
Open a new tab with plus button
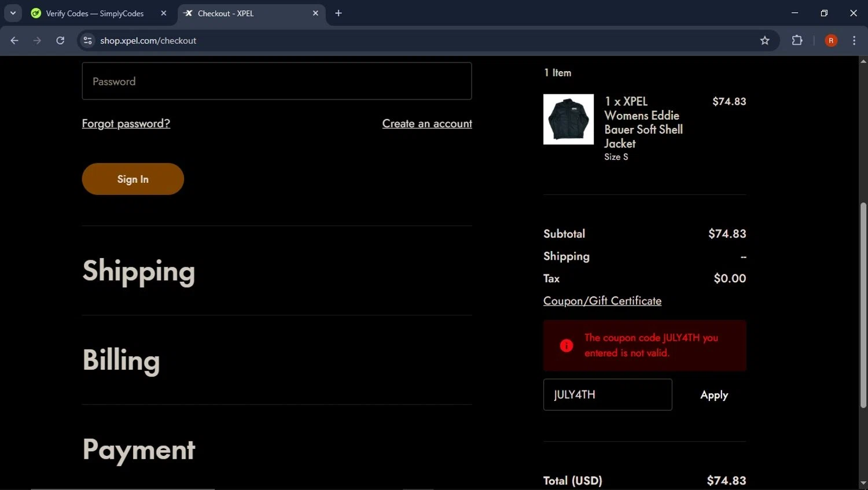[339, 13]
